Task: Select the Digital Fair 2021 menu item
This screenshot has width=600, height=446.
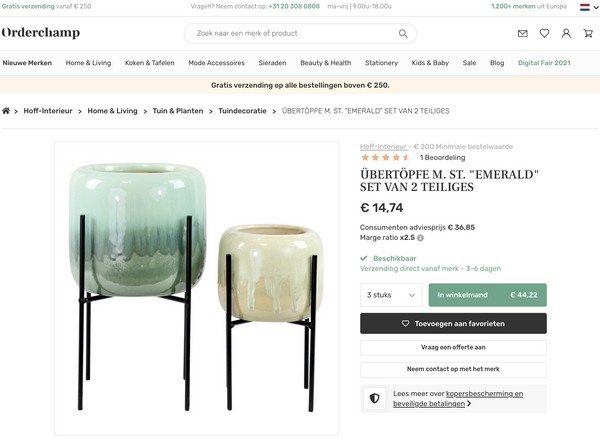Action: [544, 63]
